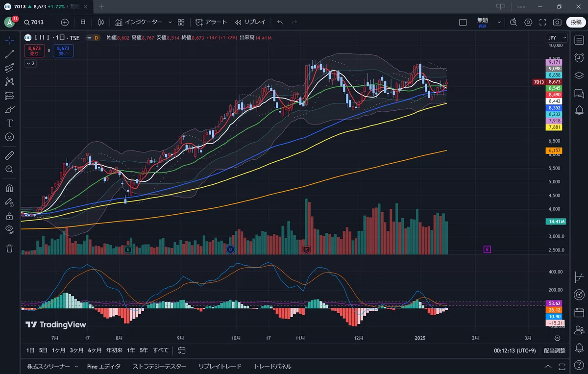Viewport: 588px width, 374px height.
Task: Select the 1日 time range
Action: pyautogui.click(x=30, y=350)
